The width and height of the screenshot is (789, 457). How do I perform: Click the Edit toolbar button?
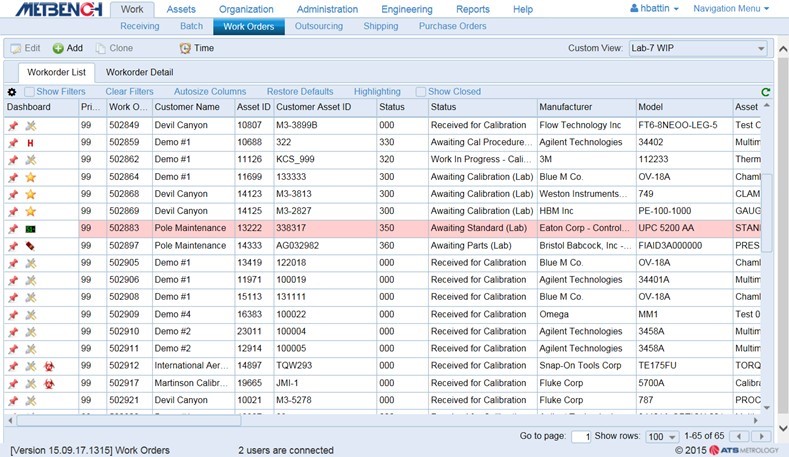pyautogui.click(x=26, y=48)
